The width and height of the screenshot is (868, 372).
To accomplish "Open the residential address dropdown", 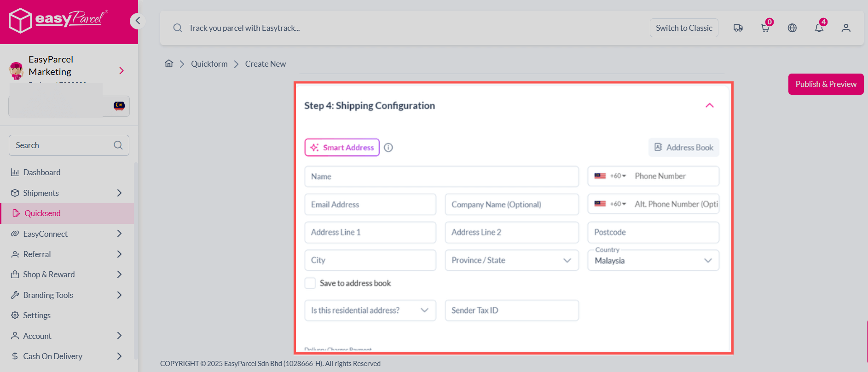I will click(370, 310).
